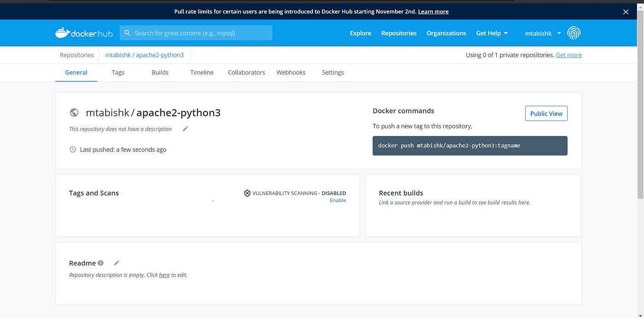Image resolution: width=644 pixels, height=318 pixels.
Task: Click the 'Tags and Scans' heading
Action: click(x=94, y=193)
